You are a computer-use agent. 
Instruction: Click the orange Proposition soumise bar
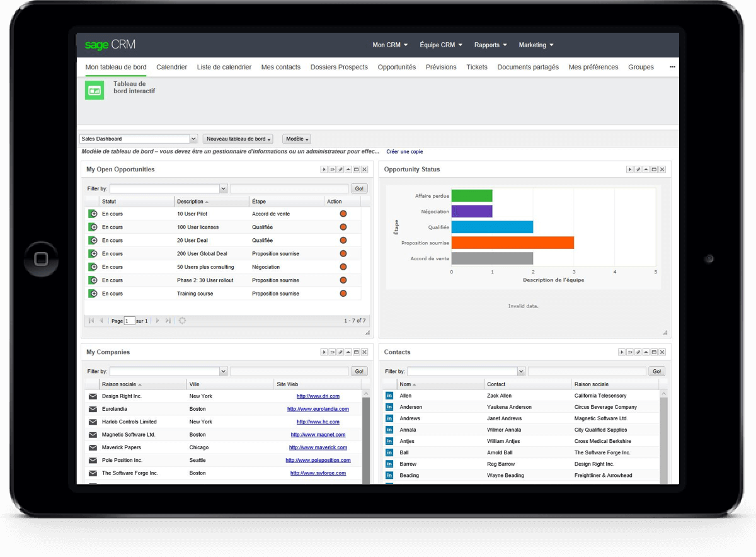coord(513,243)
